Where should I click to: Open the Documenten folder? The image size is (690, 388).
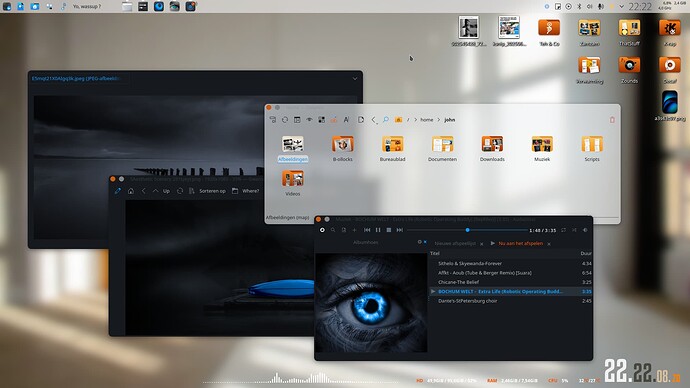442,148
